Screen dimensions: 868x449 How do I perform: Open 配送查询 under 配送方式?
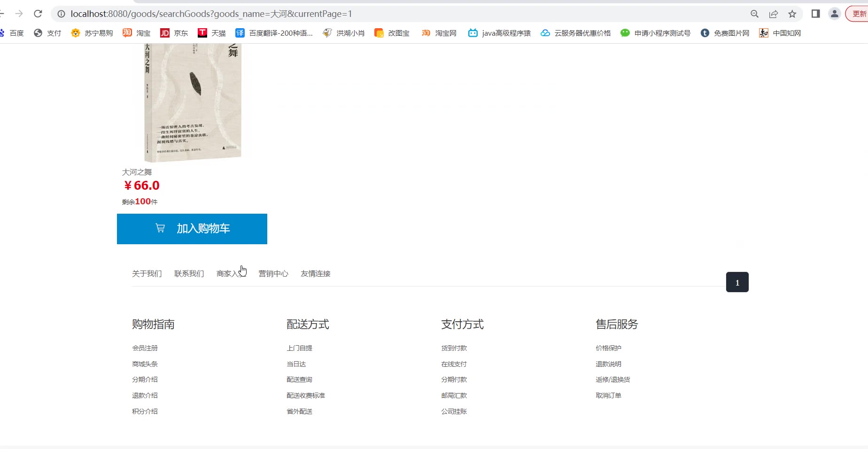[300, 379]
